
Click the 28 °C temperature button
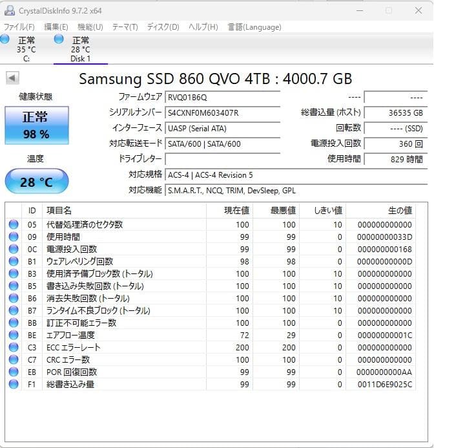tap(37, 182)
